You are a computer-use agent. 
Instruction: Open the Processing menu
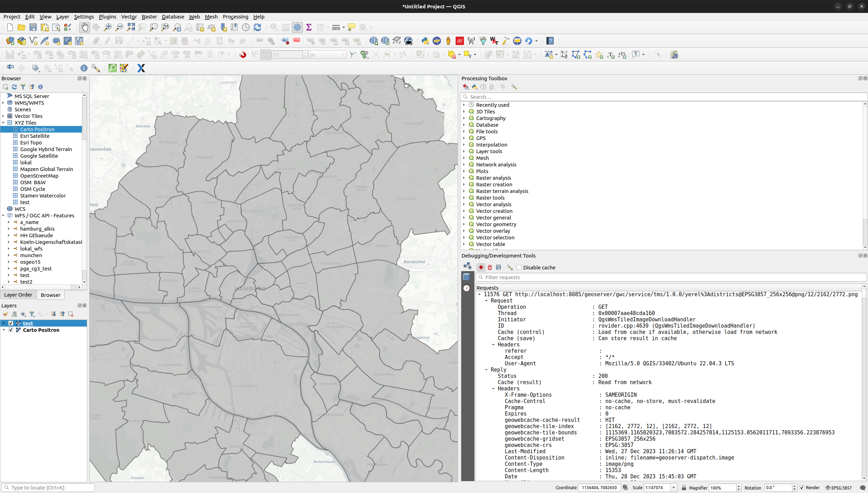(x=235, y=17)
